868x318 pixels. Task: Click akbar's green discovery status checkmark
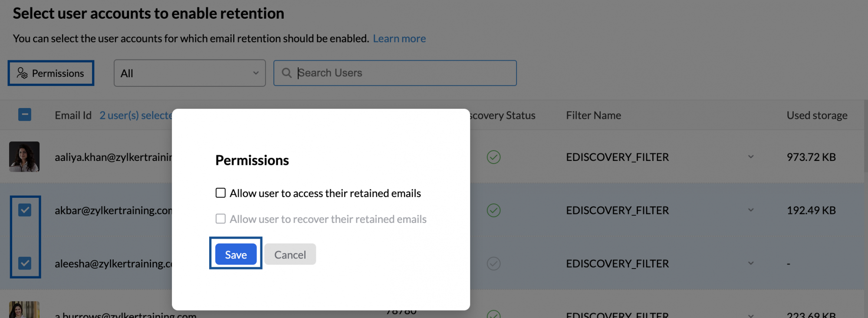click(493, 210)
